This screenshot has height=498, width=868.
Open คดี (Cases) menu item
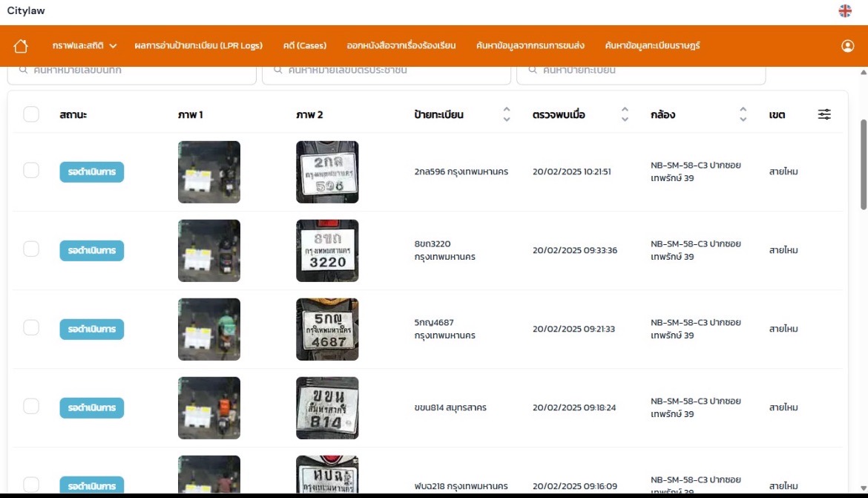(304, 45)
